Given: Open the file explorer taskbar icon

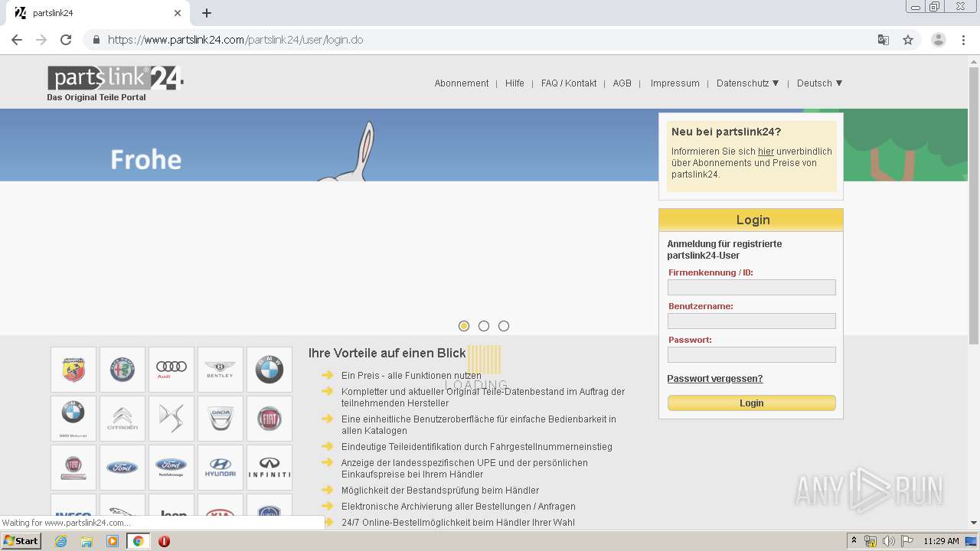Looking at the screenshot, I should tap(87, 541).
